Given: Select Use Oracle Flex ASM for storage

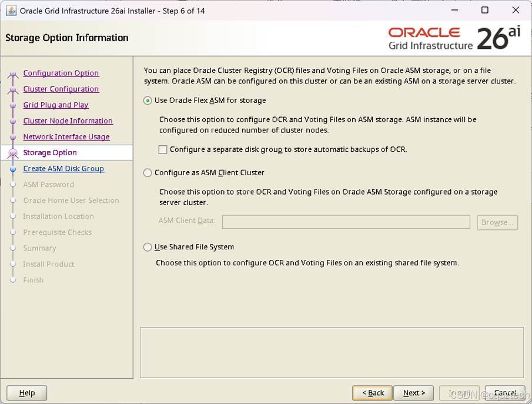Looking at the screenshot, I should (x=147, y=101).
